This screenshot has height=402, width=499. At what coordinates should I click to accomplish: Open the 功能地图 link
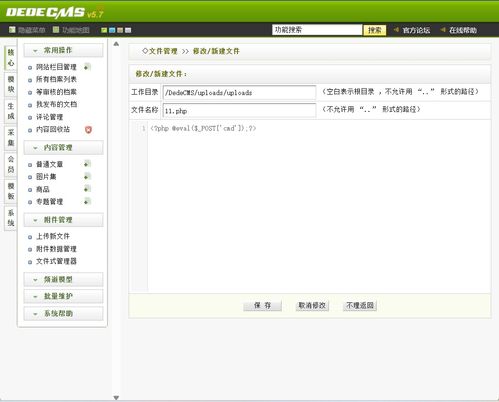click(x=76, y=30)
